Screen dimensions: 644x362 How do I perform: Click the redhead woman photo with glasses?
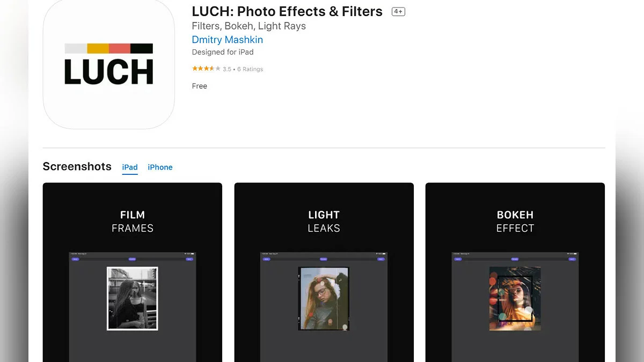pyautogui.click(x=324, y=299)
